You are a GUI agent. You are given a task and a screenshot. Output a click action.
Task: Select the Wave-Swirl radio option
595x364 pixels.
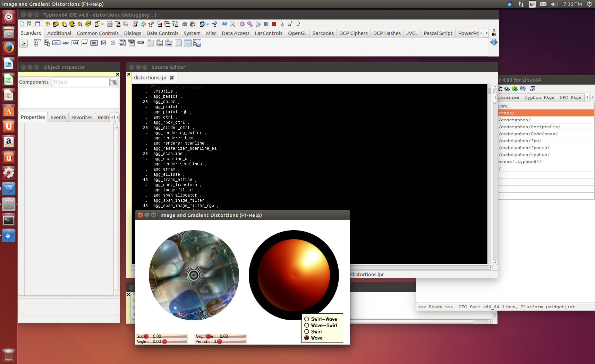[x=307, y=325]
